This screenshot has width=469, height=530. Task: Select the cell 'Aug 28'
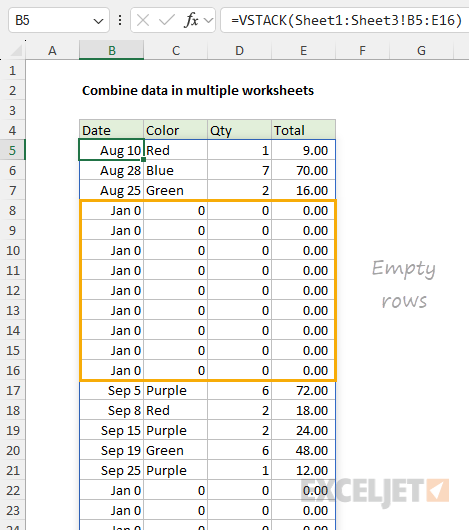pos(112,170)
